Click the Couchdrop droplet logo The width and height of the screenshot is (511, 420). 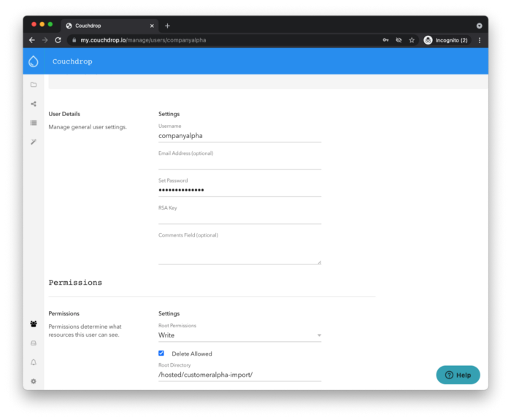pyautogui.click(x=34, y=61)
